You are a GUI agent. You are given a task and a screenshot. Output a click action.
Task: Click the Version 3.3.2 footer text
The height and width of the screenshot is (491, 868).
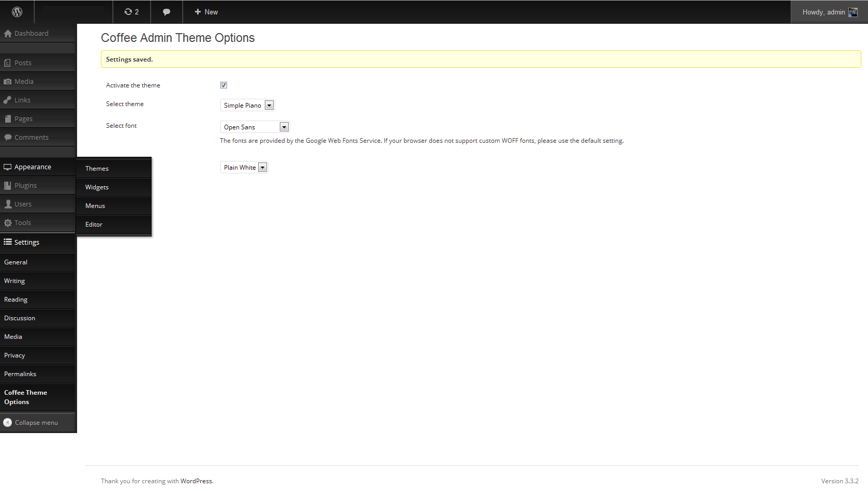click(840, 481)
